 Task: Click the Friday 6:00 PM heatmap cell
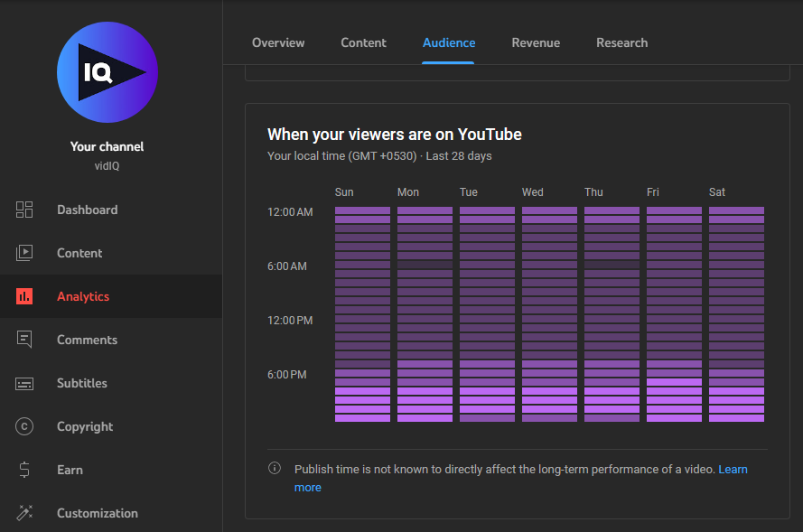(x=674, y=373)
